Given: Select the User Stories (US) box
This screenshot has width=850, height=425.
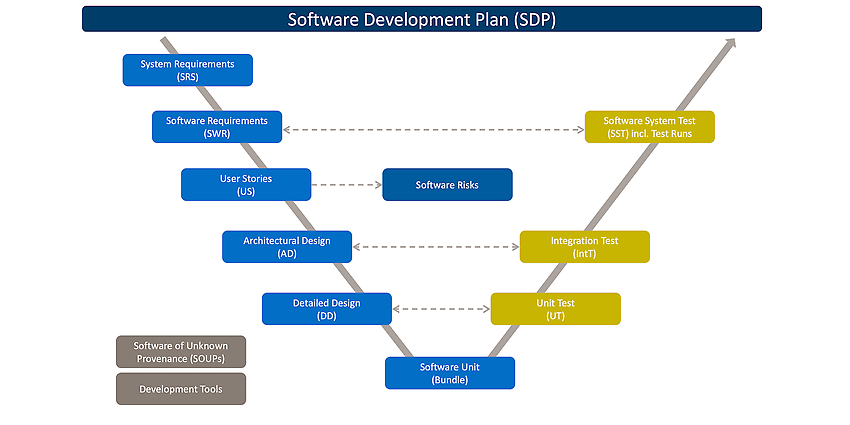Looking at the screenshot, I should pyautogui.click(x=246, y=184).
